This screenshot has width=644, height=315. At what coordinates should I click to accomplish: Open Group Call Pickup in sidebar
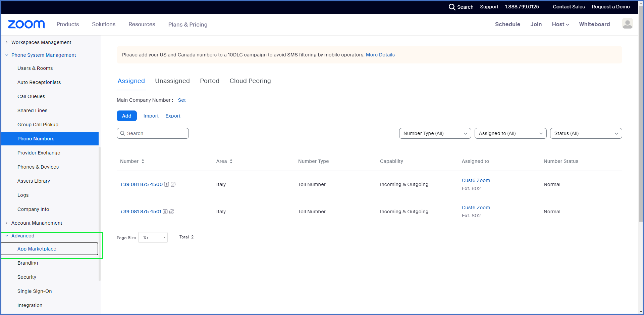coord(38,125)
